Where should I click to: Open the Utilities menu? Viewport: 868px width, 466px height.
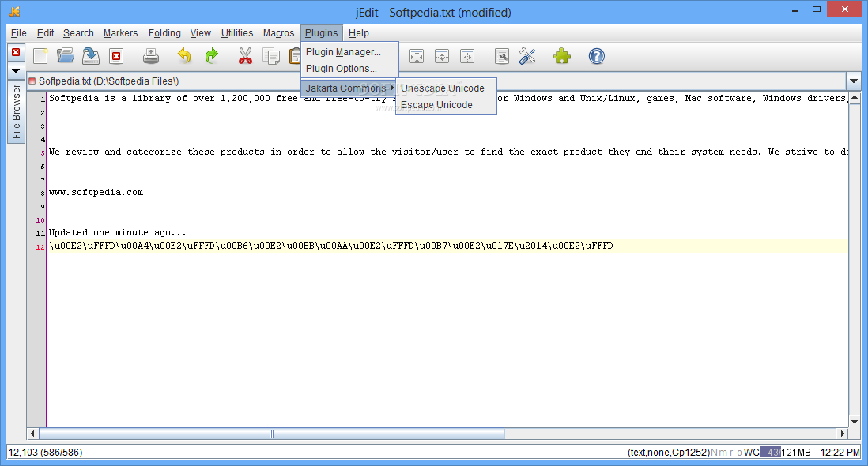pyautogui.click(x=237, y=33)
